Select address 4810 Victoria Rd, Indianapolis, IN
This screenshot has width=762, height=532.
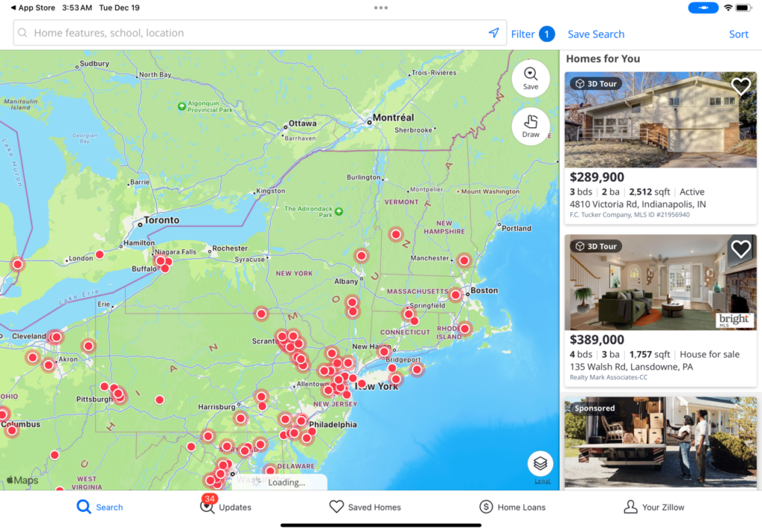pos(638,204)
